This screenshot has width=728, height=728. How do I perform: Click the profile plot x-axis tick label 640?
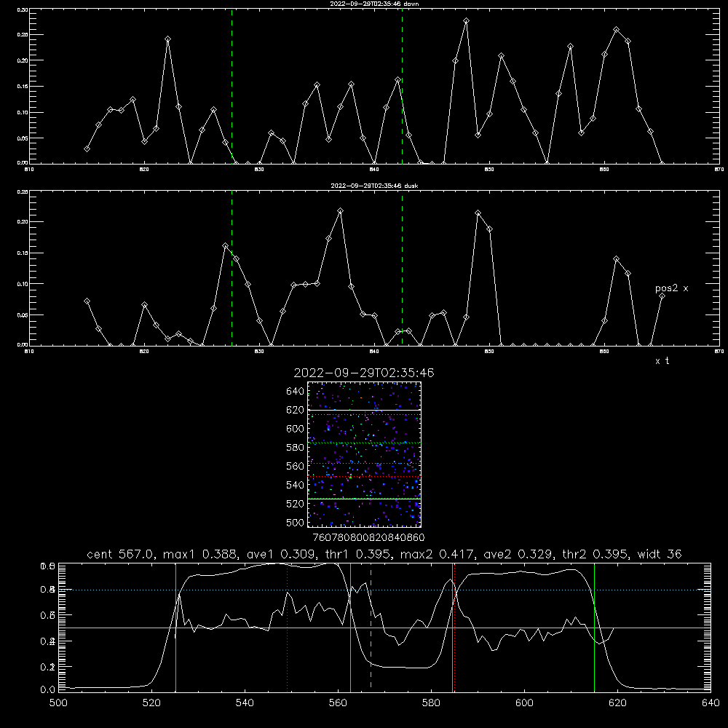click(x=711, y=703)
